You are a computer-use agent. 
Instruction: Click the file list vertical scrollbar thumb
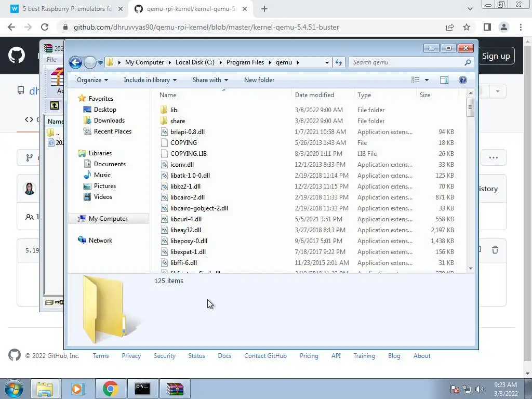click(471, 107)
